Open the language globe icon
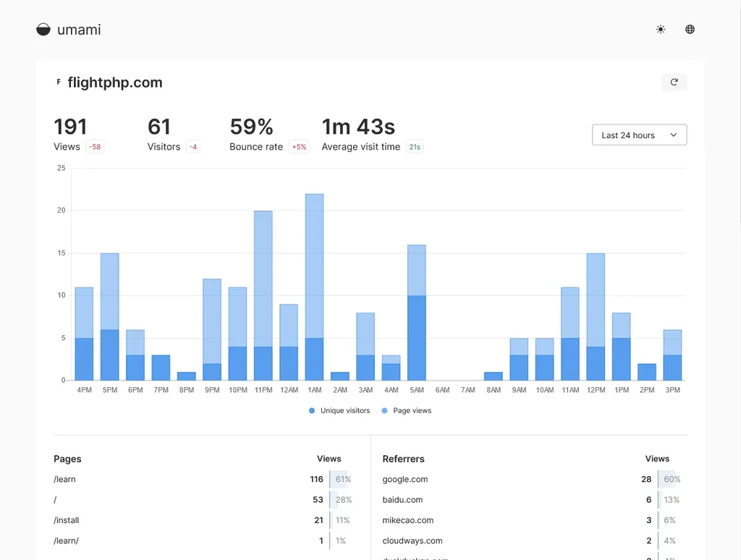Image resolution: width=741 pixels, height=560 pixels. (x=690, y=29)
